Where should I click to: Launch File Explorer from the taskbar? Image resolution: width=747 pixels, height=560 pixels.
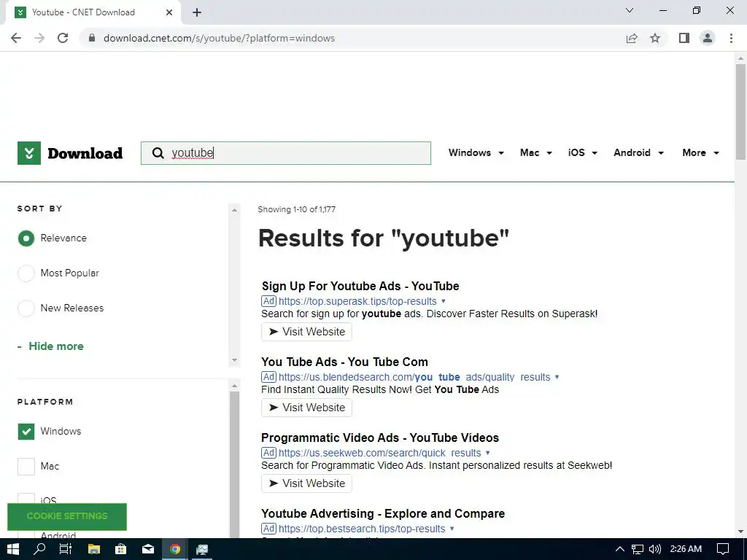tap(94, 549)
